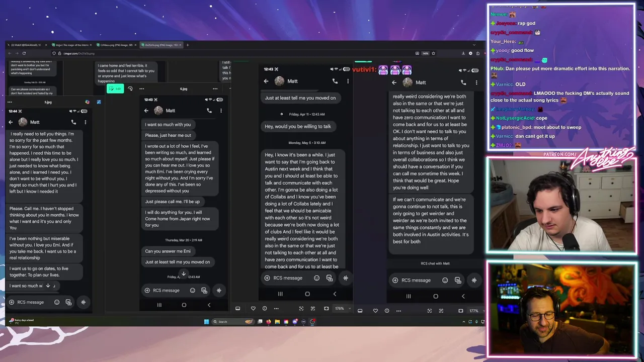Tap the gallery attach icon in the 6.jpg chat
644x362 pixels.
(204, 290)
